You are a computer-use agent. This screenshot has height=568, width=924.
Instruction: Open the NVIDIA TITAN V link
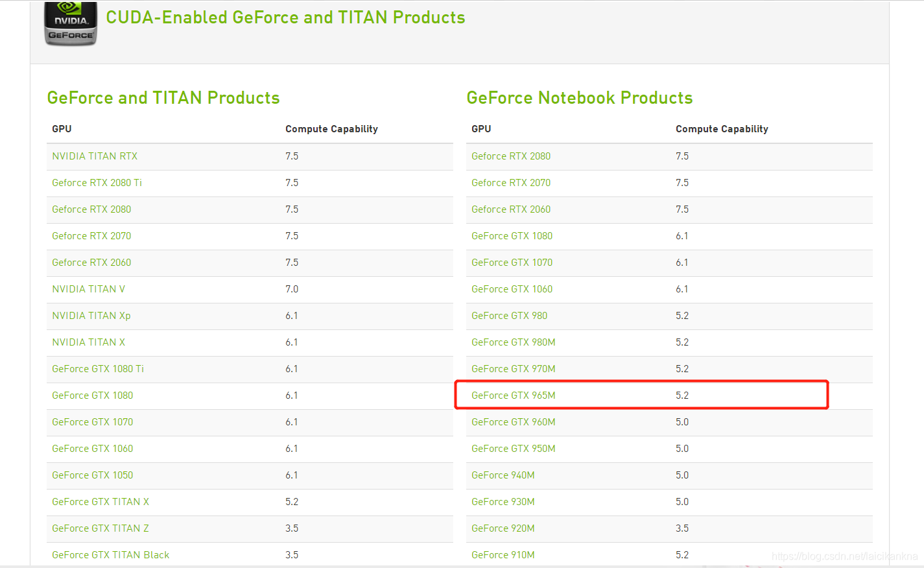[x=89, y=289]
